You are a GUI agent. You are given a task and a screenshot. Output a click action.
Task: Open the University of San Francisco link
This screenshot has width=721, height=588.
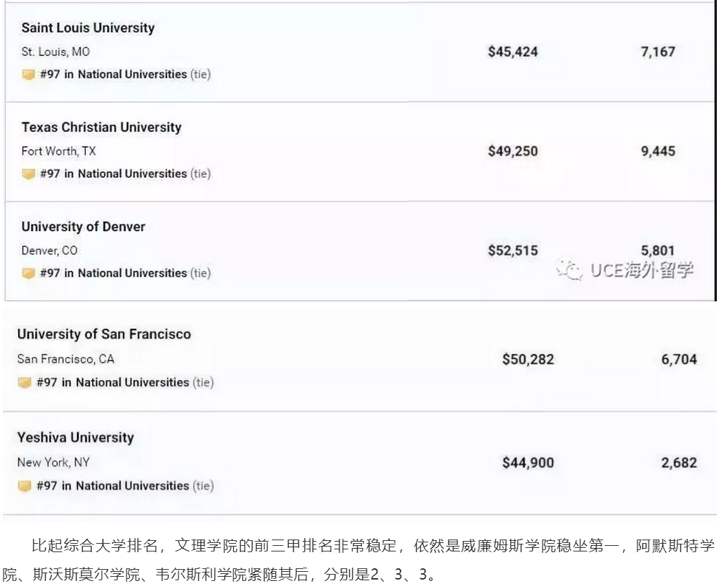coord(104,334)
